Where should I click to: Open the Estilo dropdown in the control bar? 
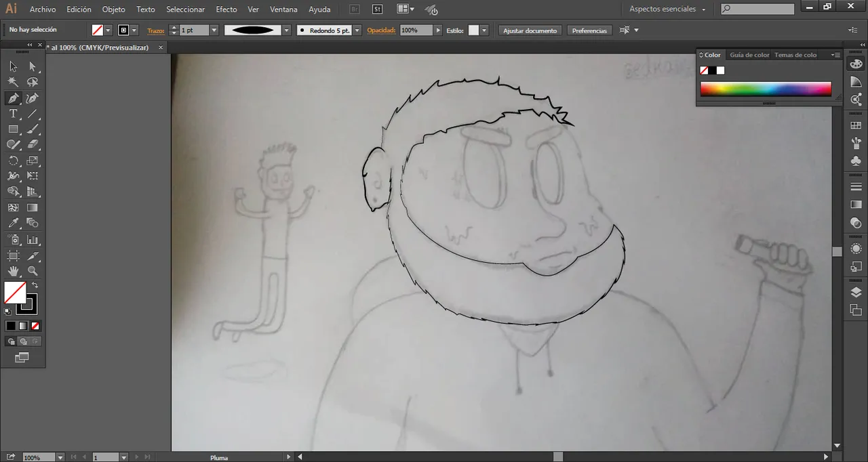click(484, 30)
